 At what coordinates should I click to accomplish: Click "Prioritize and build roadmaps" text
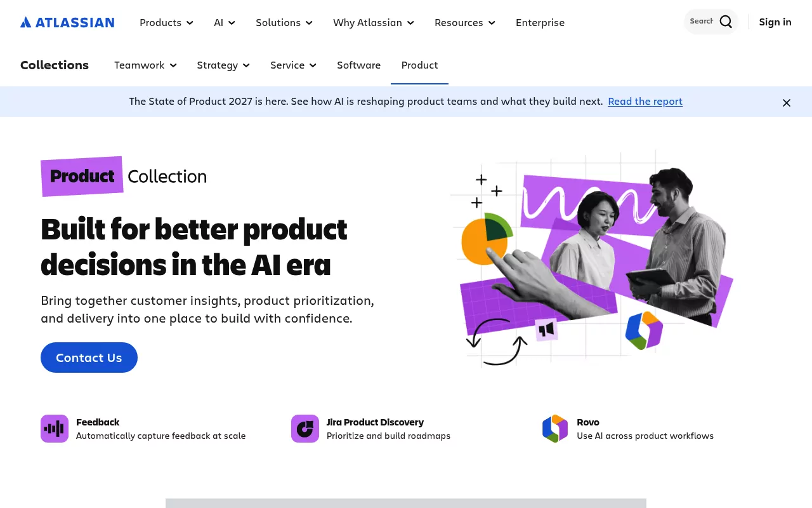(388, 436)
